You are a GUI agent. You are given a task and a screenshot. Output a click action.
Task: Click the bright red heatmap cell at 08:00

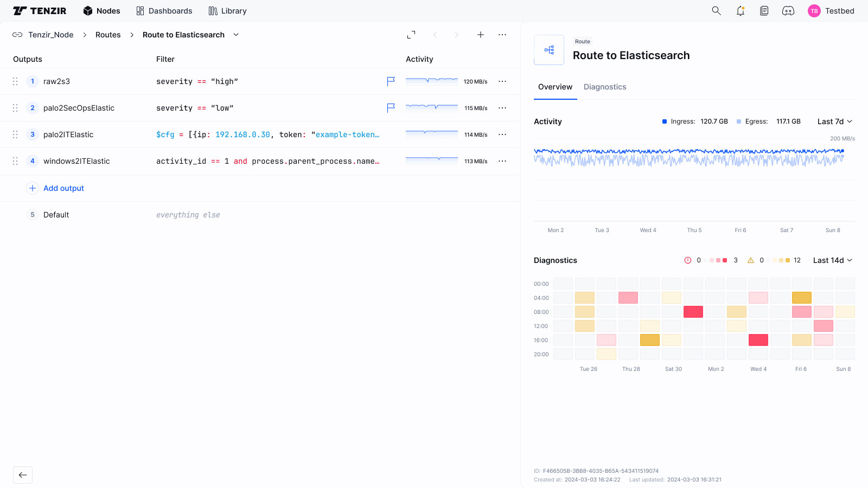(x=693, y=312)
